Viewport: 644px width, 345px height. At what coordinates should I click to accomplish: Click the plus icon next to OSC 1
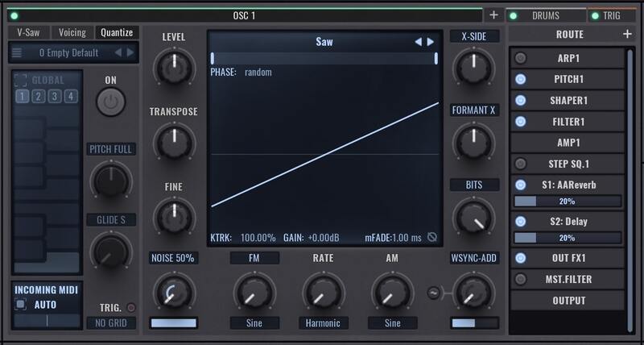493,15
